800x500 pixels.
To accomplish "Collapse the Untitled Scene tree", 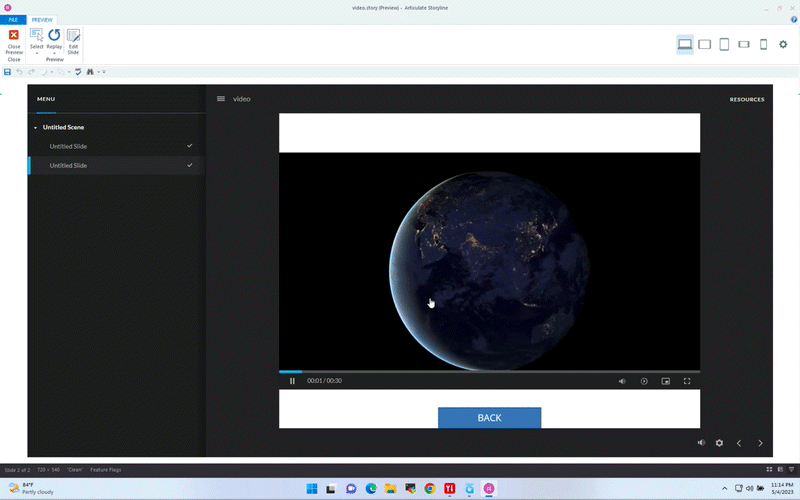I will (36, 128).
